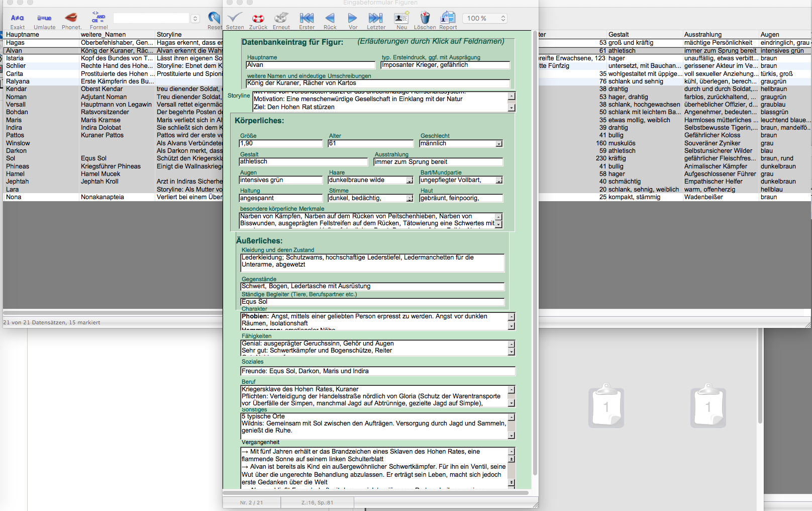Image resolution: width=812 pixels, height=511 pixels.
Task: Select the Winslow row in the table
Action: tap(113, 143)
